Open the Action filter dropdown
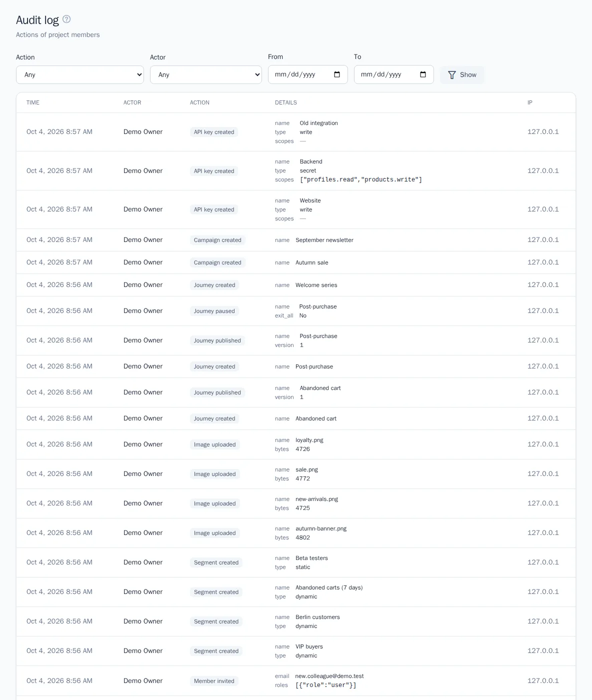Screen dimensions: 592x700 [x=80, y=74]
